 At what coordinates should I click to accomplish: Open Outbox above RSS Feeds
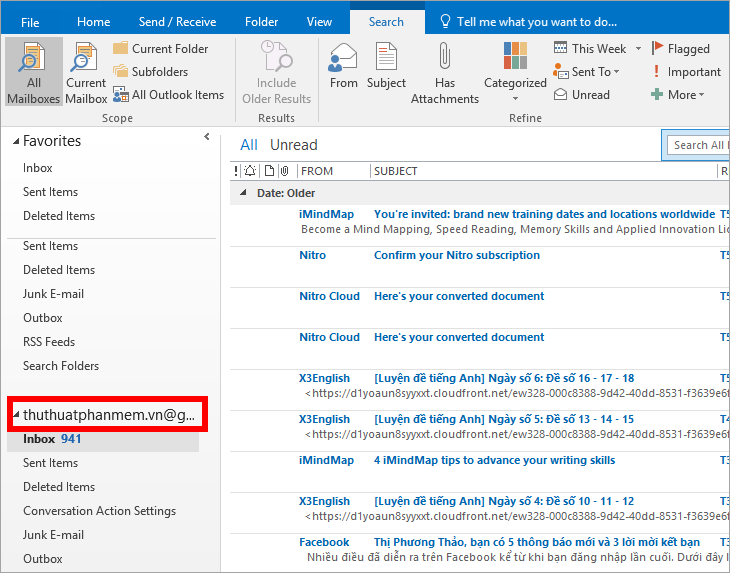[x=43, y=318]
